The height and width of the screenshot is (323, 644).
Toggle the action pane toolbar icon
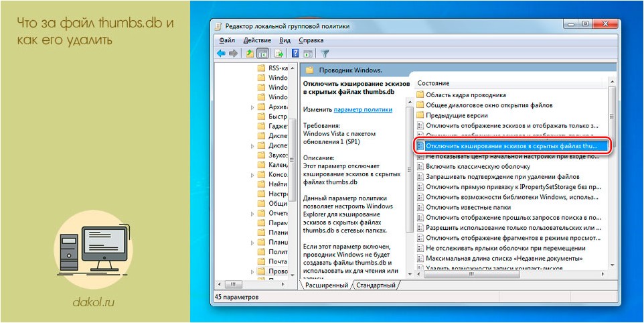tap(308, 54)
